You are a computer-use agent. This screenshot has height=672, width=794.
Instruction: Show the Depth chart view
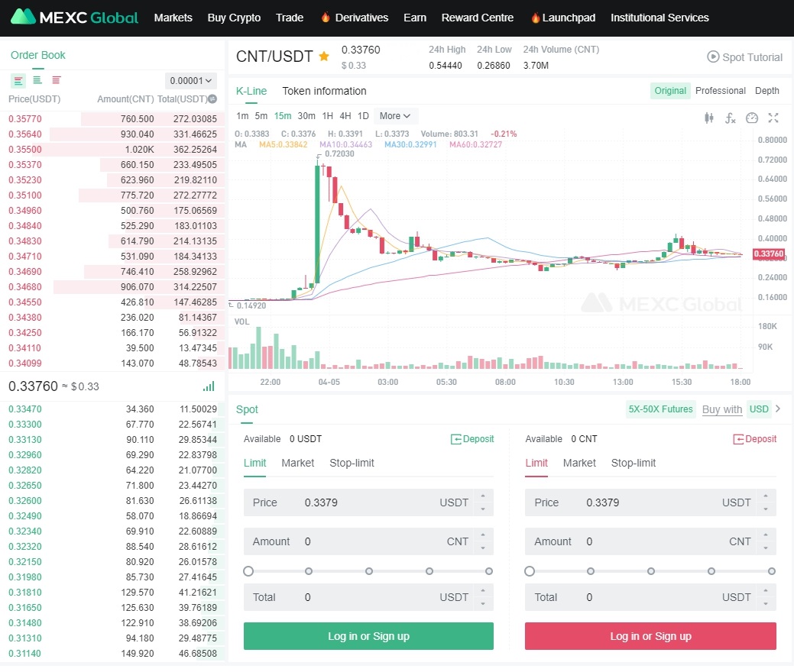point(766,91)
